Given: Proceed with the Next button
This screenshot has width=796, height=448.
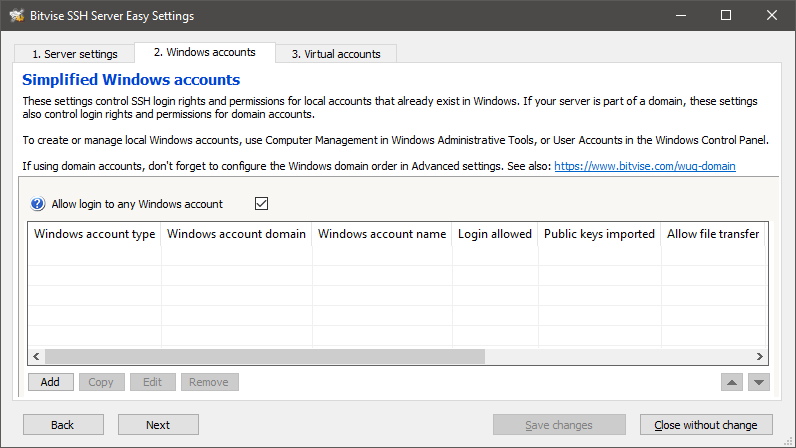Looking at the screenshot, I should click(x=158, y=425).
